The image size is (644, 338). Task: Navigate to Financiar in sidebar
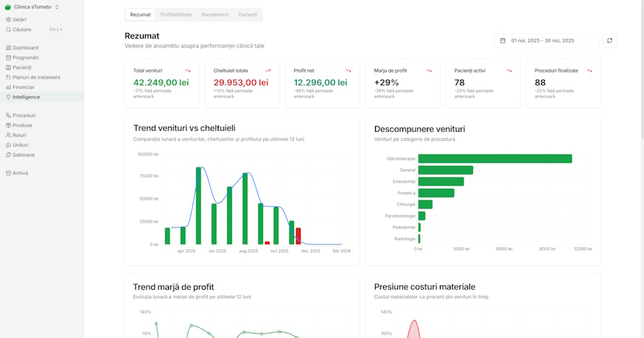click(x=23, y=87)
